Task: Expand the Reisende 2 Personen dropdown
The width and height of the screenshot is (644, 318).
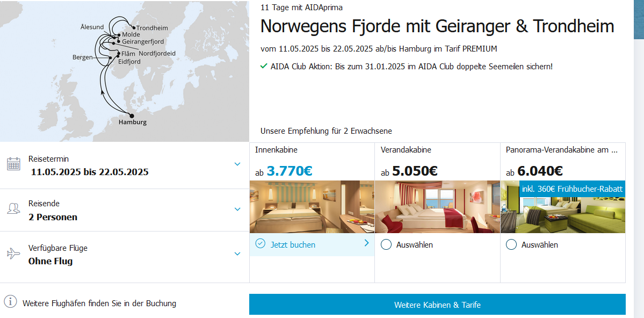Action: pyautogui.click(x=237, y=209)
